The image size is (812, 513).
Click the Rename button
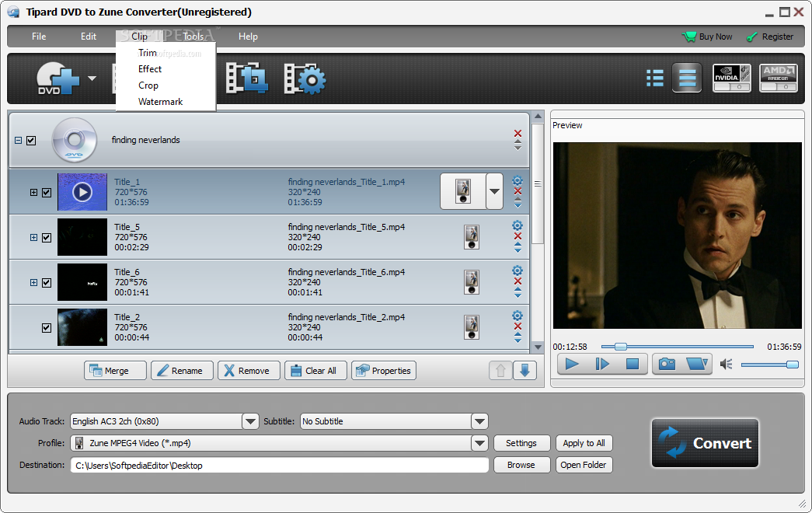tap(182, 371)
